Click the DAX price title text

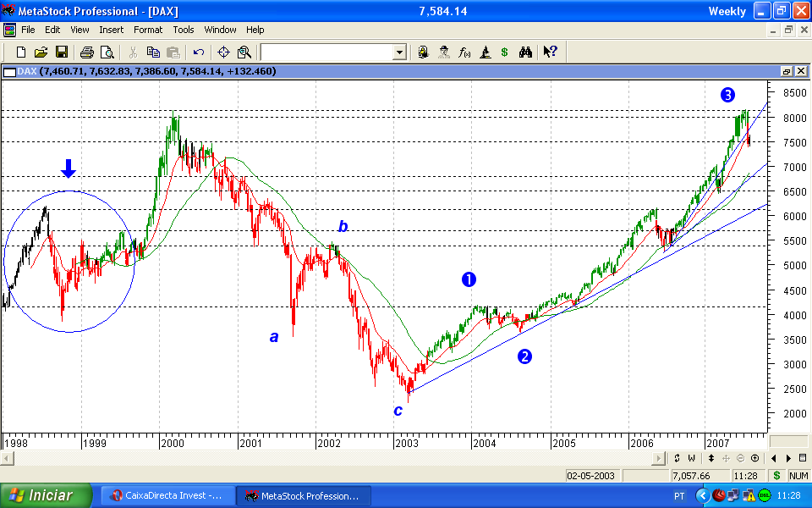[146, 71]
